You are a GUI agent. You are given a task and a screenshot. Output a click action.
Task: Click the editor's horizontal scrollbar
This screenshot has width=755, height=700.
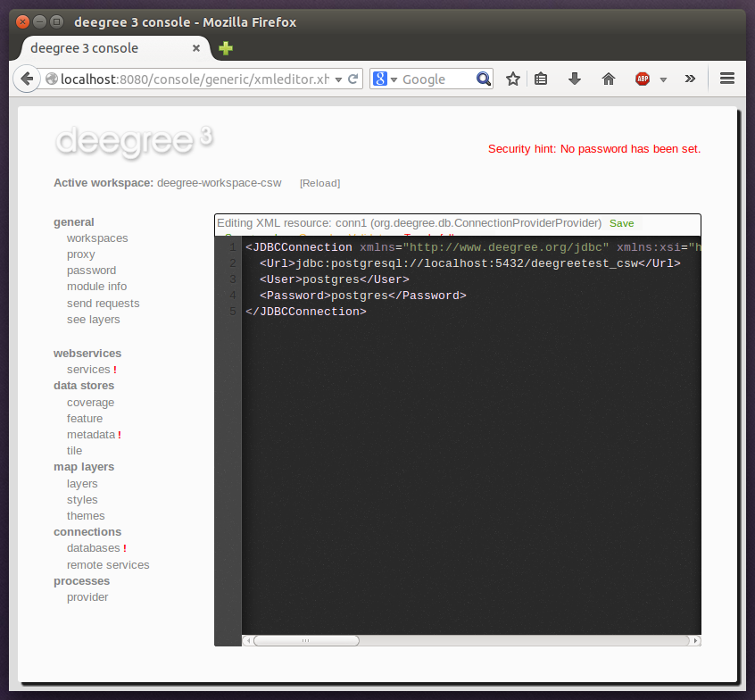coord(306,639)
